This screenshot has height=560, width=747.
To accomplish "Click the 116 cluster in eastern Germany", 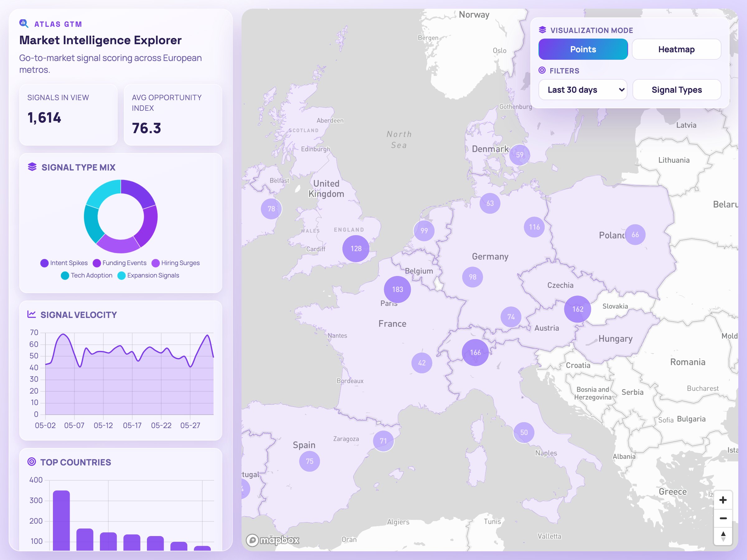I will tap(534, 227).
